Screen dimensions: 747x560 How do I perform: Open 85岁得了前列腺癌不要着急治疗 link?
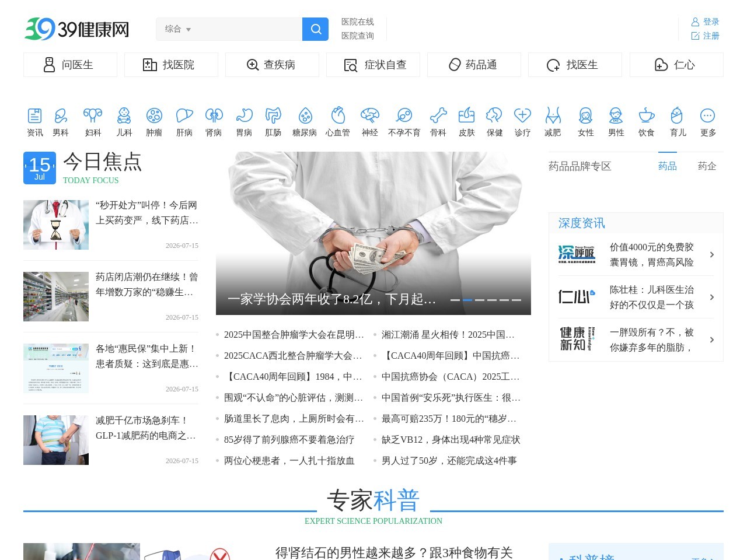289,440
